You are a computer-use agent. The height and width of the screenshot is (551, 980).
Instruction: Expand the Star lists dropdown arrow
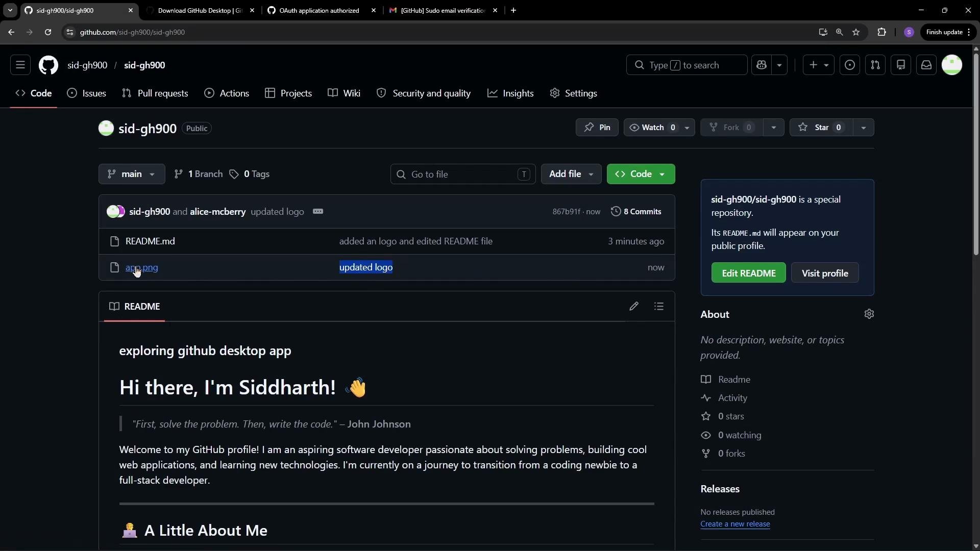tap(864, 128)
